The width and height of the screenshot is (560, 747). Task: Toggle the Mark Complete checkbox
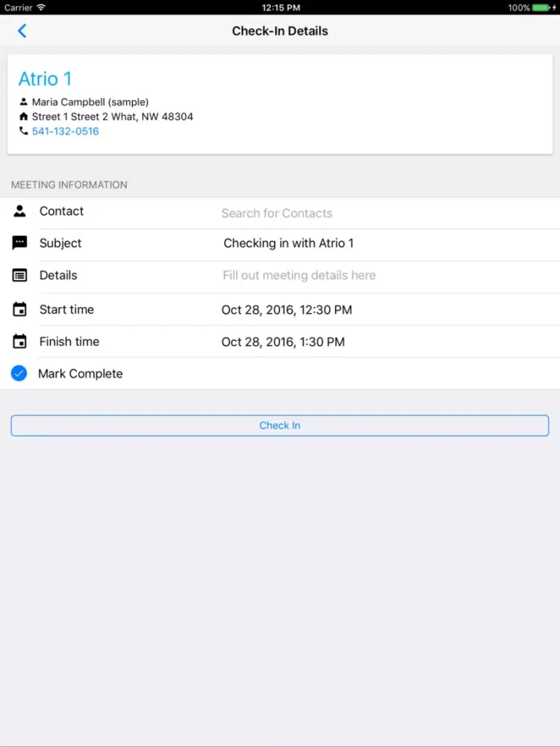click(x=19, y=373)
